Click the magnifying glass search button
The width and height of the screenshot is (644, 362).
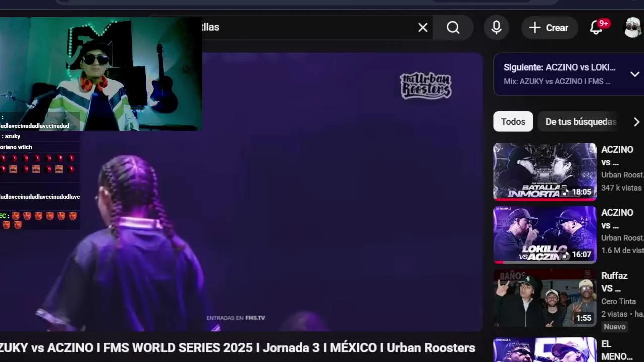pyautogui.click(x=453, y=28)
